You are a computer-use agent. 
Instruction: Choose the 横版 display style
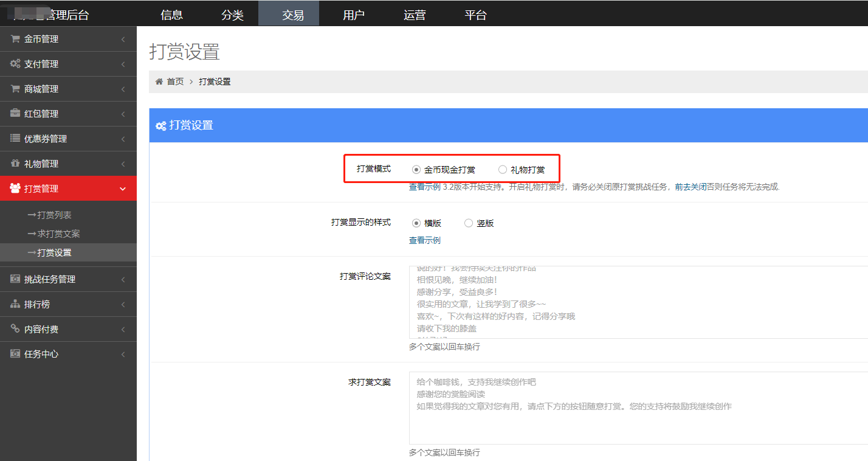tap(416, 223)
